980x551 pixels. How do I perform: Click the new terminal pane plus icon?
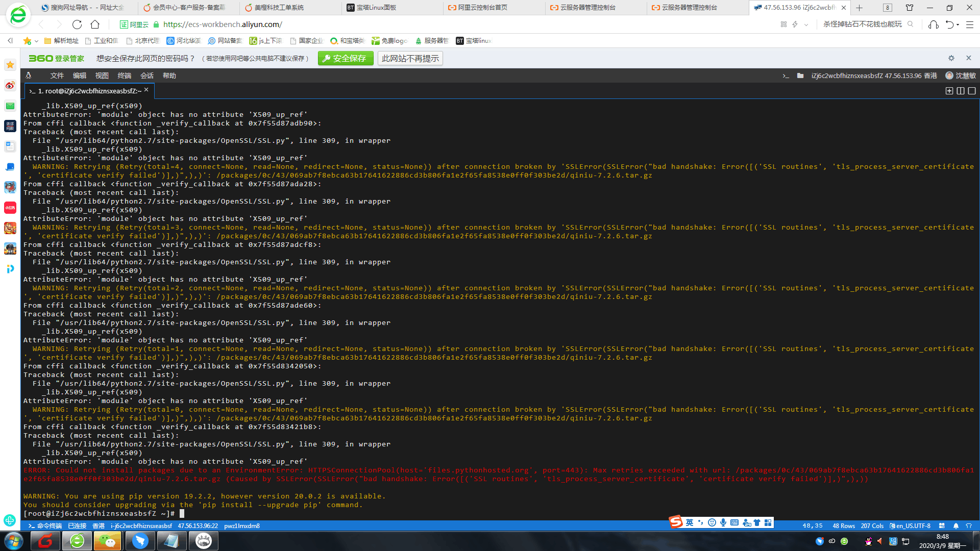[x=949, y=91]
